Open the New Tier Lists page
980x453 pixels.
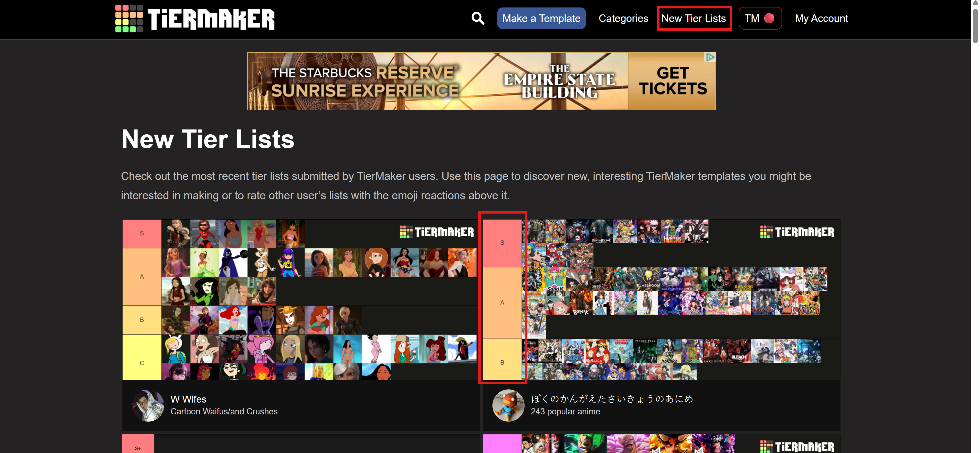[x=693, y=18]
